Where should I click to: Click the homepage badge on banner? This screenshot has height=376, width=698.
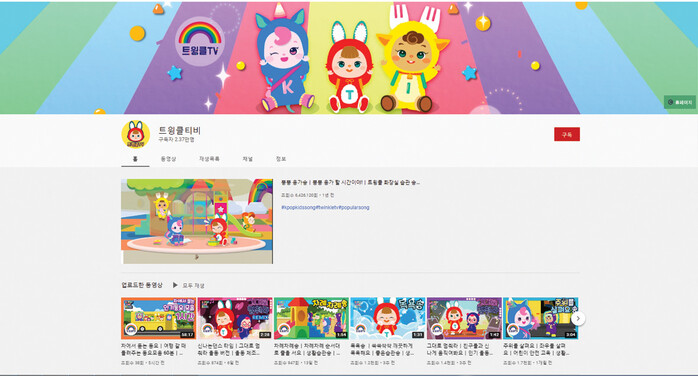tap(680, 102)
